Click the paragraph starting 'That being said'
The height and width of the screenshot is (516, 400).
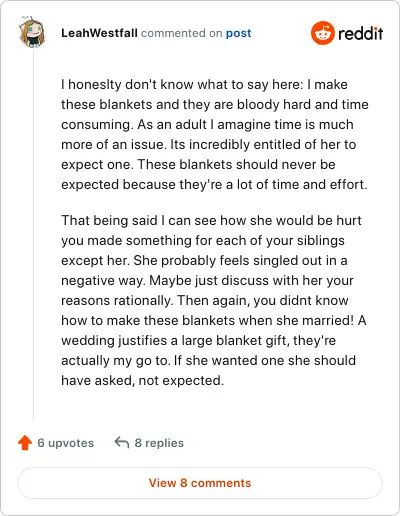pos(214,300)
